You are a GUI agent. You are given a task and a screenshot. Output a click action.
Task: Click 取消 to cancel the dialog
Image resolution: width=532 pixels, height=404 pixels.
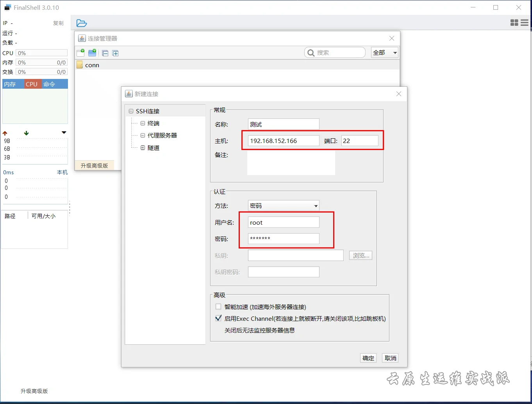coord(391,358)
